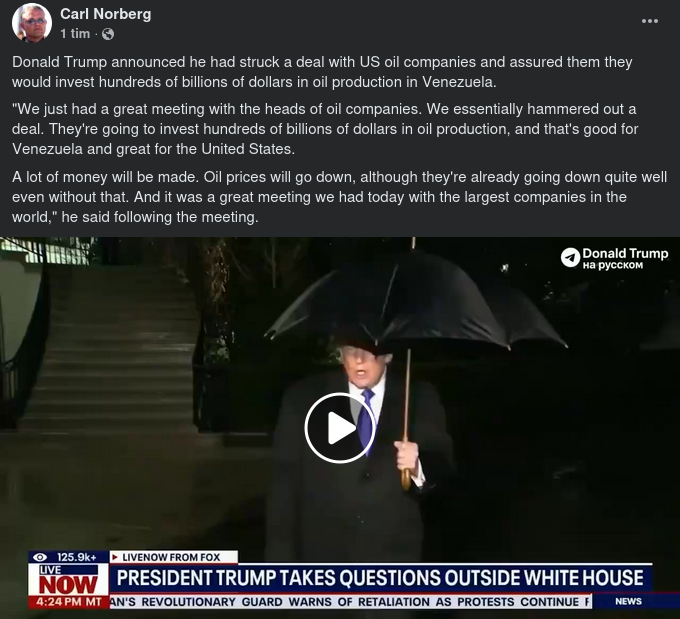Click the 'PRESIDENT TRUMP TAKES QUESTIONS' headline banner

380,578
